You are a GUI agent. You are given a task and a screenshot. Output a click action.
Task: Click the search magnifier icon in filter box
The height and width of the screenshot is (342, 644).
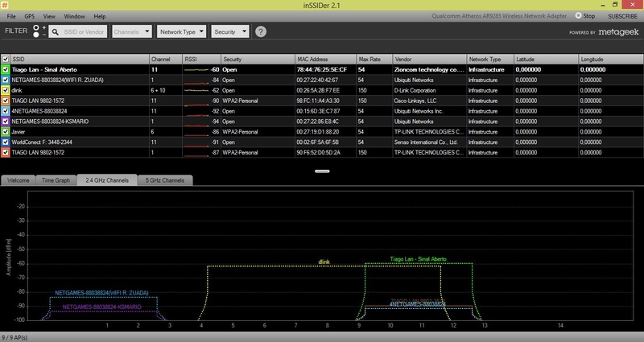tap(56, 31)
